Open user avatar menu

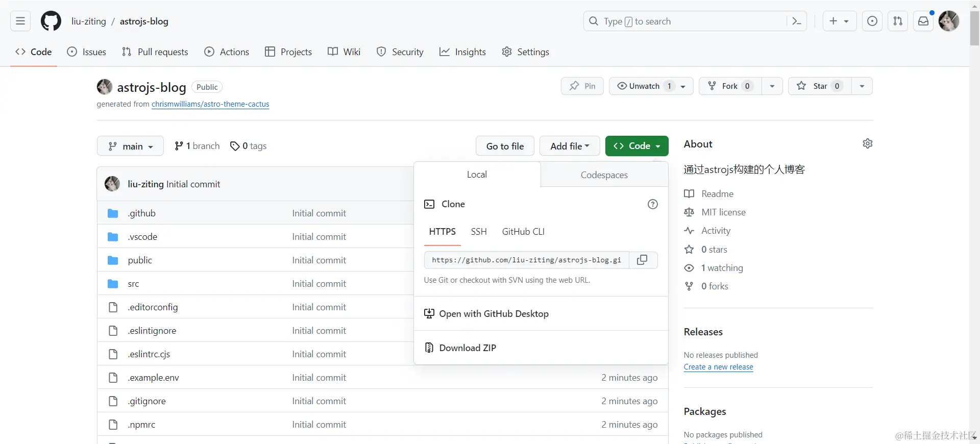(x=949, y=21)
